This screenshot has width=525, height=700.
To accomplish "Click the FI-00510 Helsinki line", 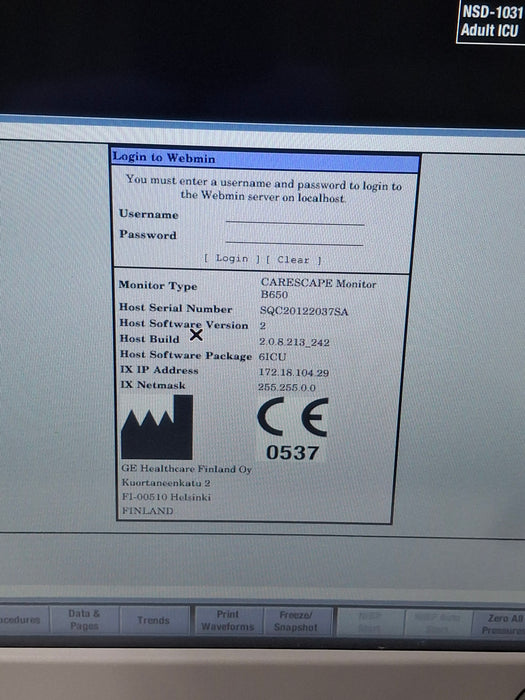I will [x=166, y=496].
